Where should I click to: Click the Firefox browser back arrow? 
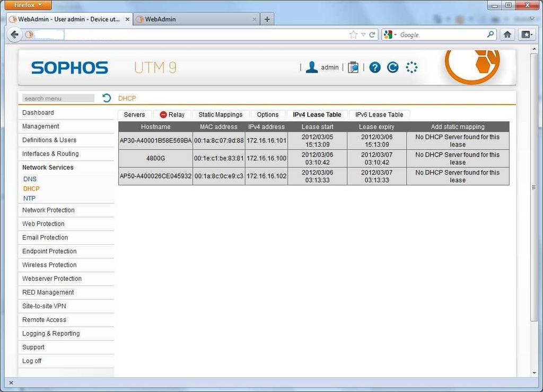pos(14,34)
